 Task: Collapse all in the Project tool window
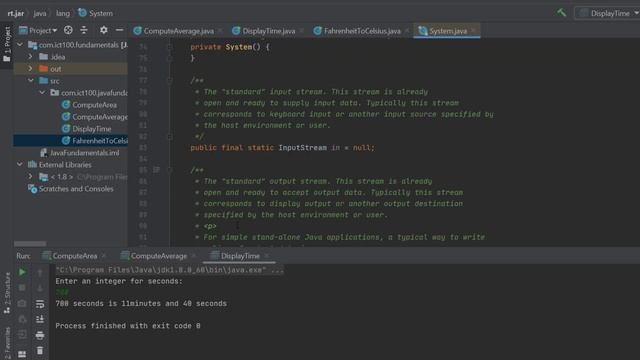click(84, 30)
